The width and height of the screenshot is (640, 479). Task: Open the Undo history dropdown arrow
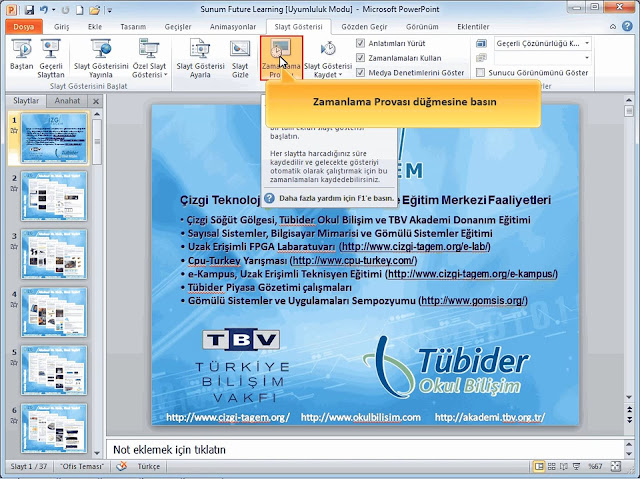click(x=53, y=10)
